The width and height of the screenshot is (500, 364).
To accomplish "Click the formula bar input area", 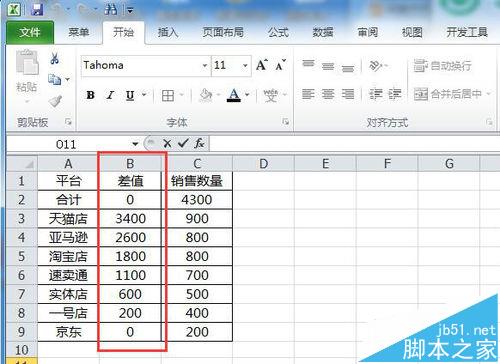I will (x=355, y=144).
